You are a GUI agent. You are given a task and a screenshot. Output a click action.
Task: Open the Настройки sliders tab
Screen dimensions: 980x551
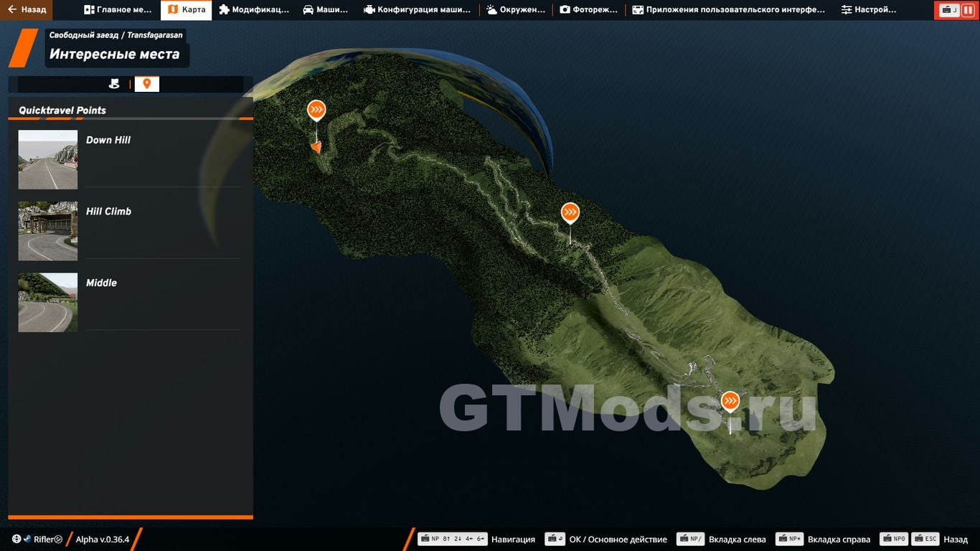pos(869,10)
